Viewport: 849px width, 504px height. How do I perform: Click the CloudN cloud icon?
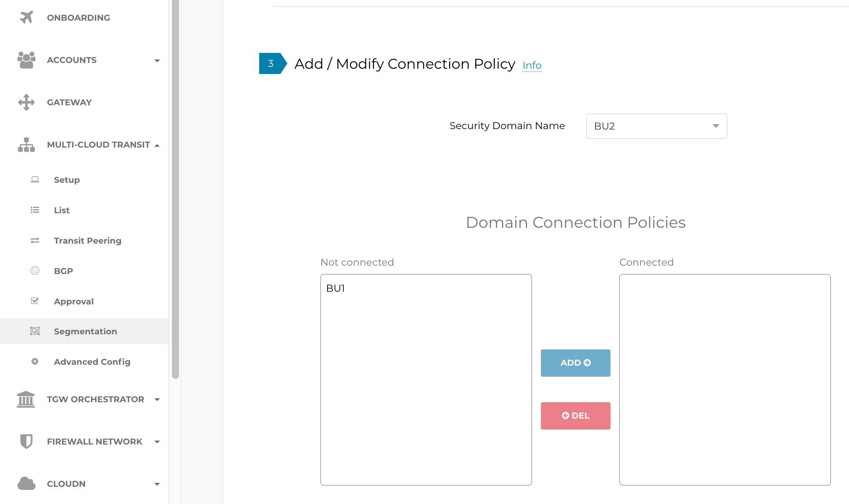(26, 483)
